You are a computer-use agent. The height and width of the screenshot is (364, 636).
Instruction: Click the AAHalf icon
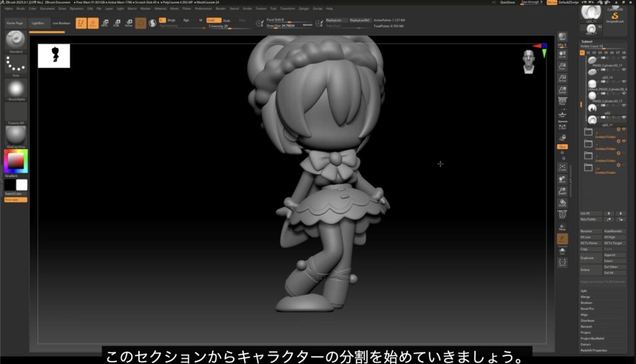[562, 89]
